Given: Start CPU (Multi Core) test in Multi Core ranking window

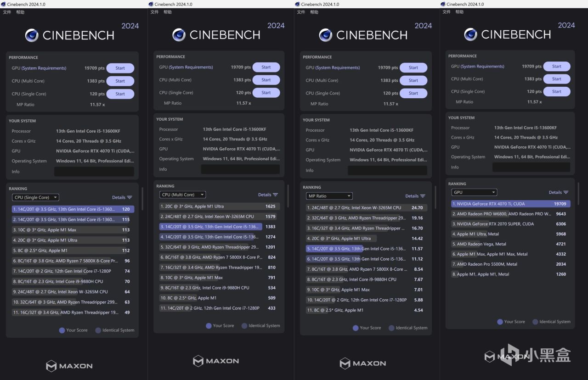Looking at the screenshot, I should point(266,80).
